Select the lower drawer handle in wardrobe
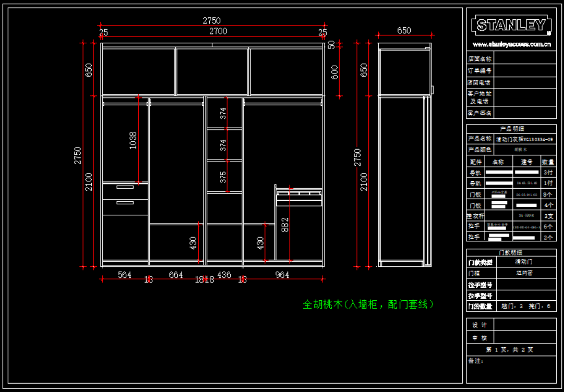 point(125,203)
